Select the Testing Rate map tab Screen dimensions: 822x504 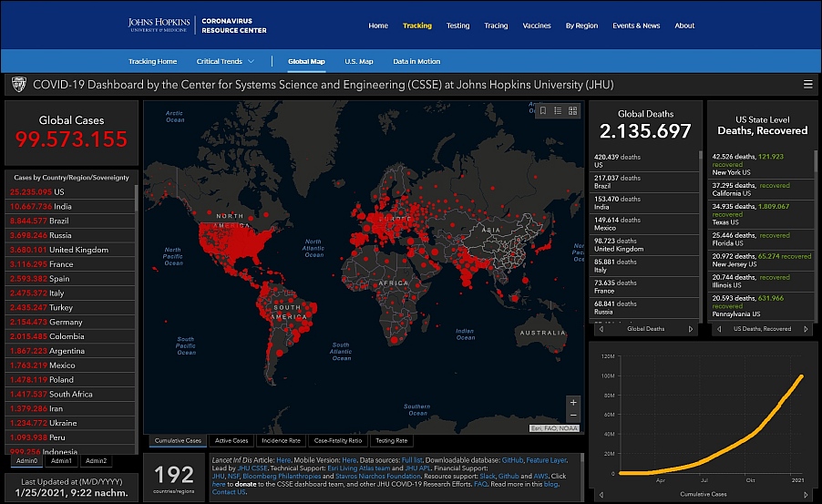tap(391, 440)
